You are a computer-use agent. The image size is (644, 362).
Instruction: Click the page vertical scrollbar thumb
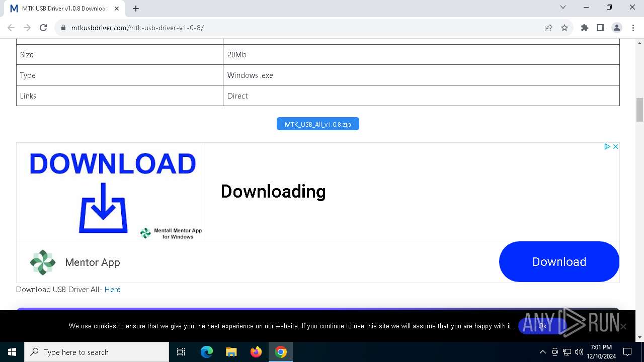pos(639,110)
